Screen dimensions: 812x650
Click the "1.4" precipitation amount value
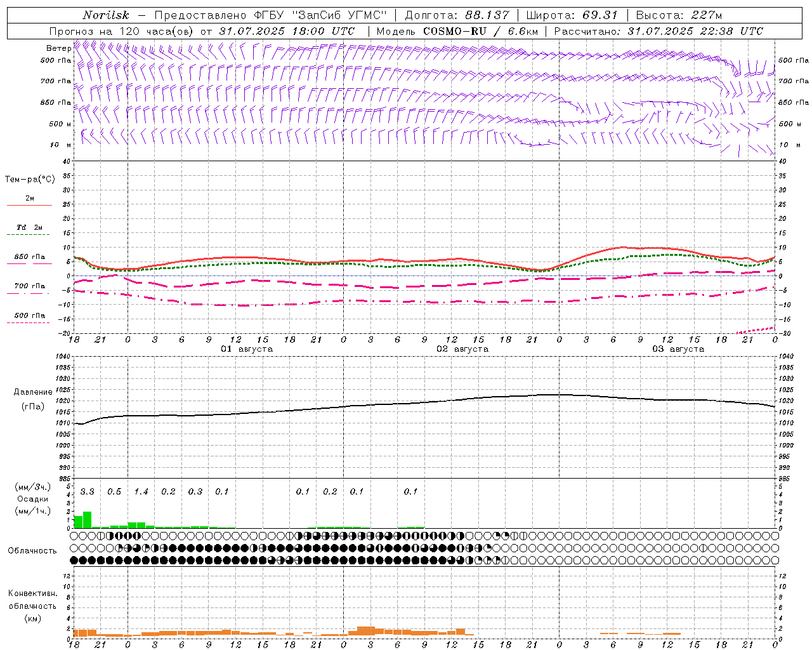141,492
